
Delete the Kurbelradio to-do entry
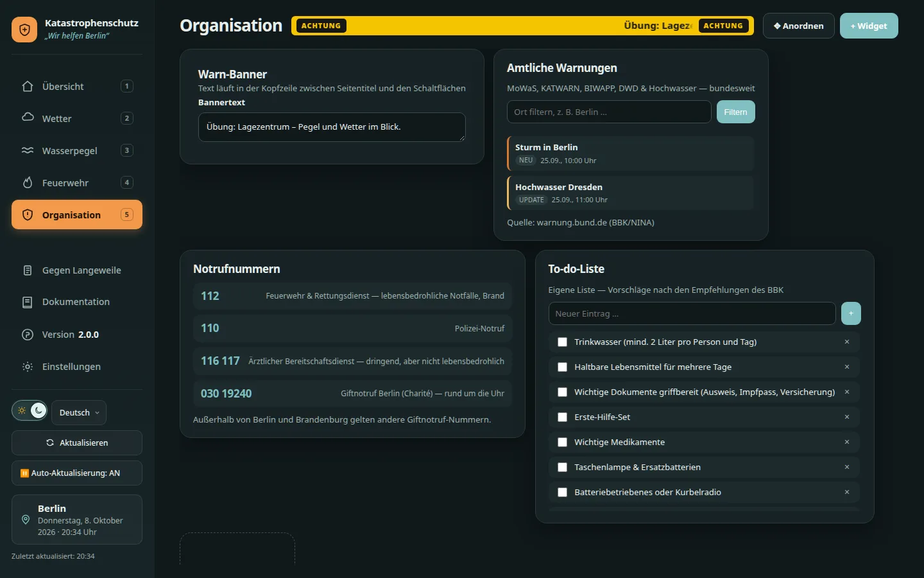pyautogui.click(x=847, y=492)
